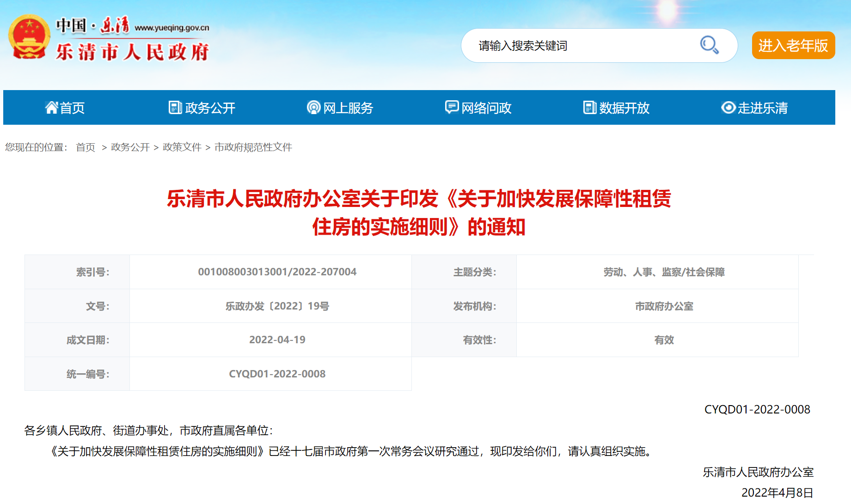
Task: Click the national emblem logo
Action: 29,37
